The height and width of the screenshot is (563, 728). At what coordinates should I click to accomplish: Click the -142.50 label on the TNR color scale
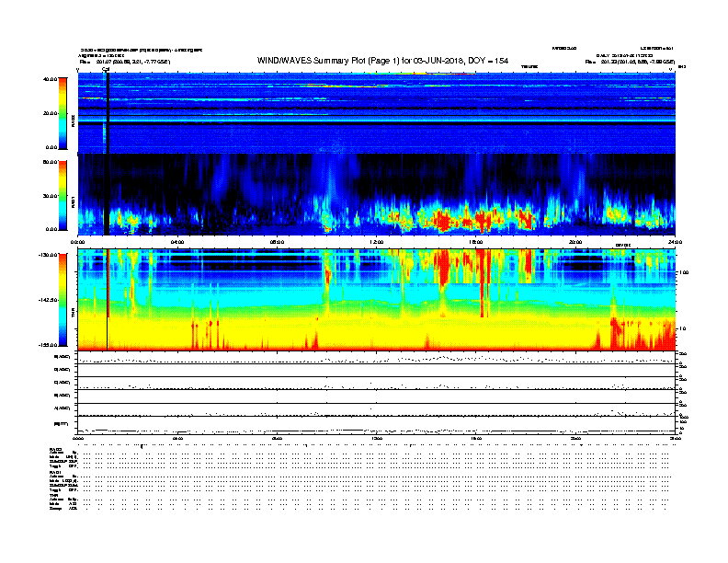pos(48,300)
